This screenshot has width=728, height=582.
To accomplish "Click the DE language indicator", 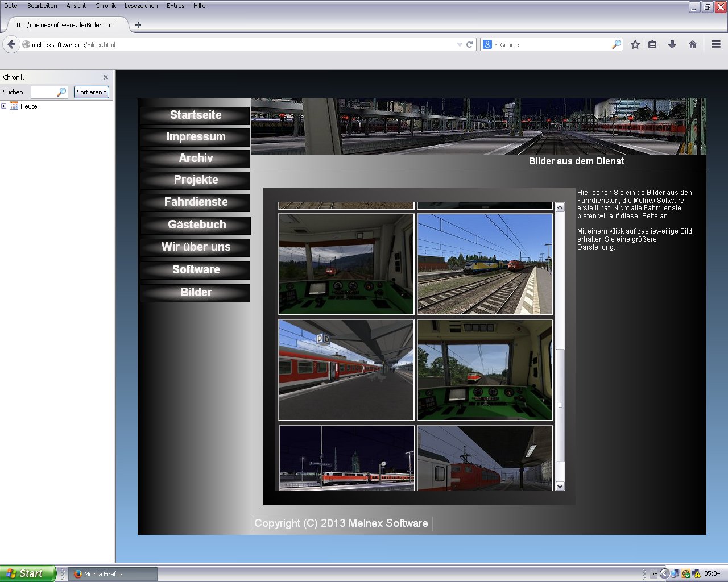I will pyautogui.click(x=654, y=574).
